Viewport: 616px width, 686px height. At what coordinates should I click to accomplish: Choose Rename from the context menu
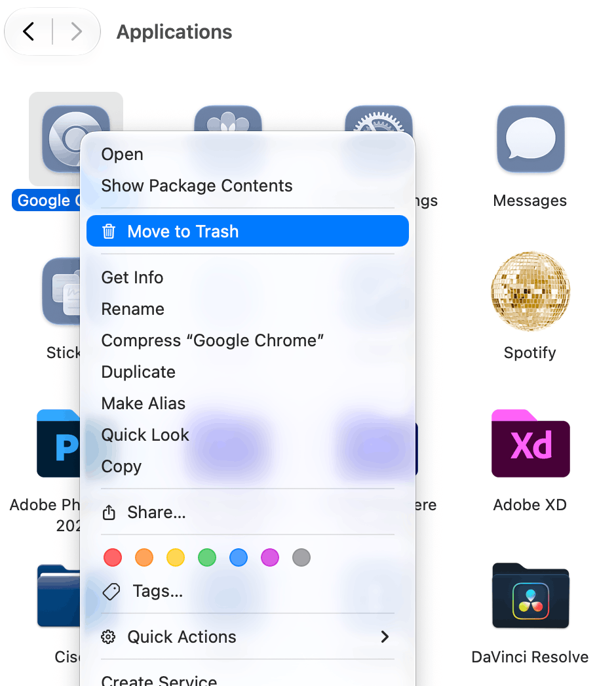[248, 310]
